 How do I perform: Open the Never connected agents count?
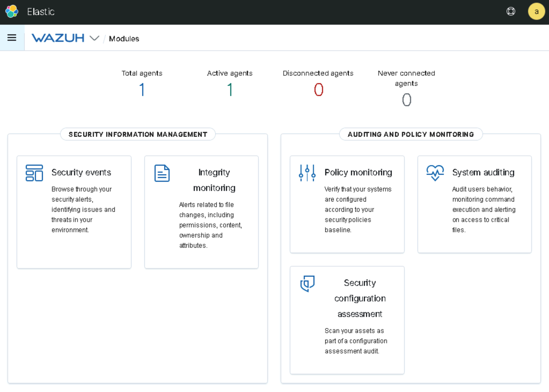[406, 100]
